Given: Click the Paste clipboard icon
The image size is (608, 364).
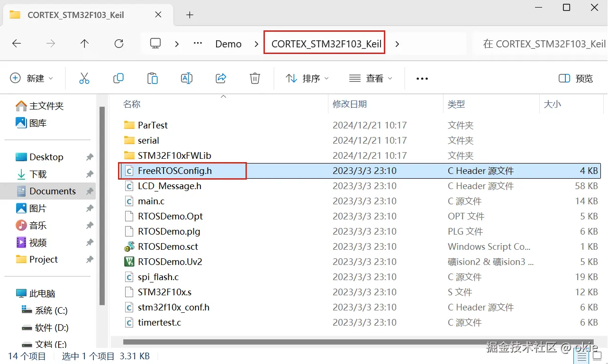Looking at the screenshot, I should coord(153,78).
